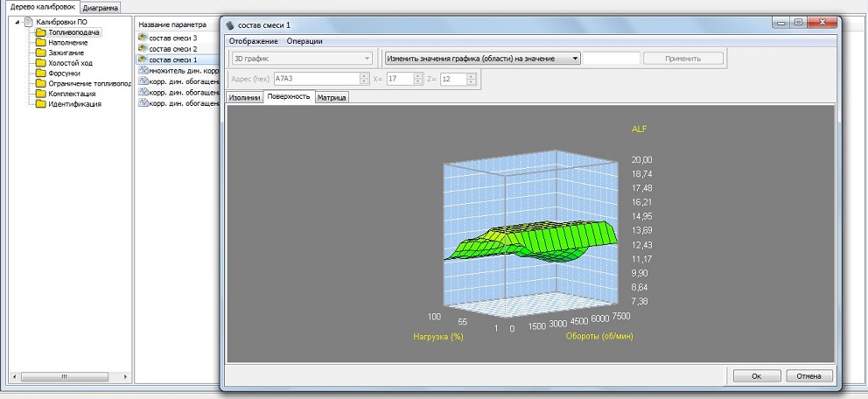Click the Ок button
This screenshot has height=399, width=868.
[x=755, y=375]
